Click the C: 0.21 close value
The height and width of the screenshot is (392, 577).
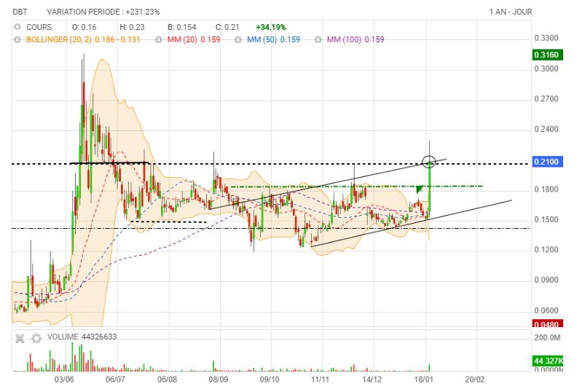(x=227, y=27)
